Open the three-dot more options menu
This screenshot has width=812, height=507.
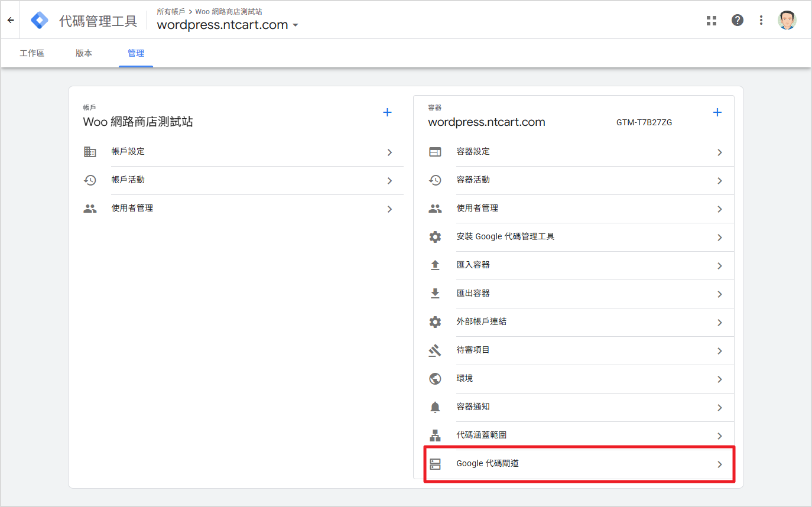761,21
